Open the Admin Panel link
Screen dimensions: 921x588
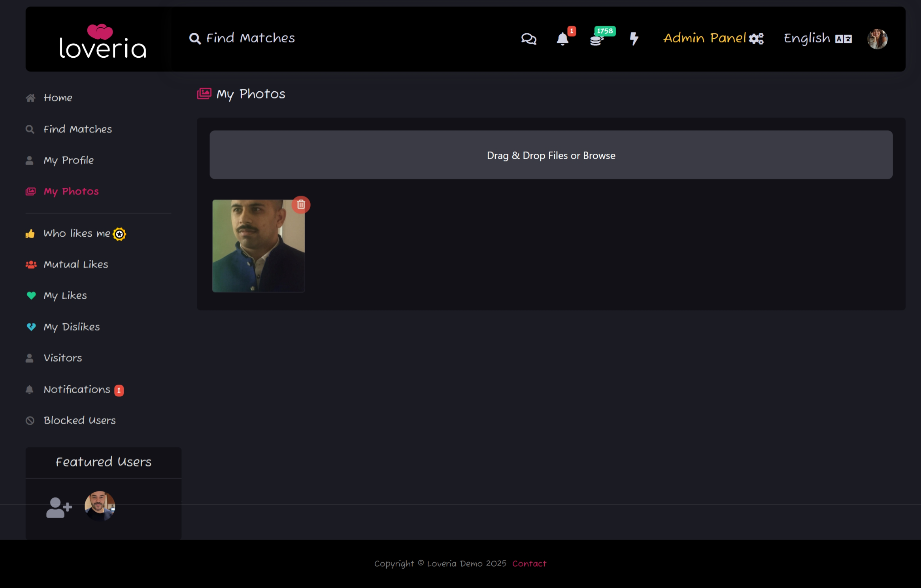pos(705,38)
